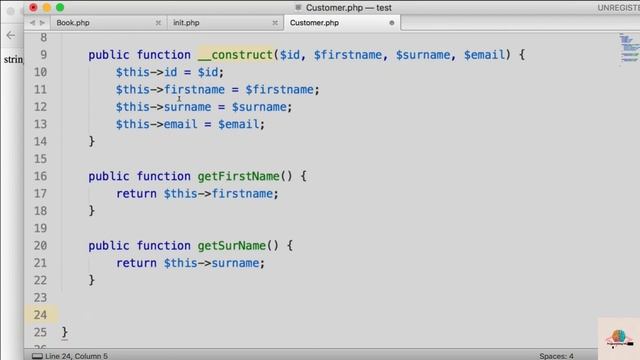
Task: Click line number 16 in gutter
Action: (x=40, y=176)
